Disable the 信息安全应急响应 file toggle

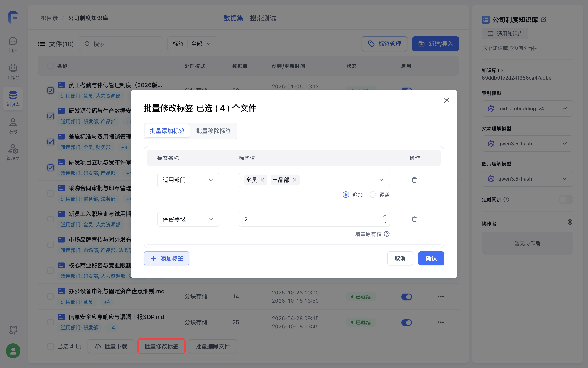pos(406,322)
